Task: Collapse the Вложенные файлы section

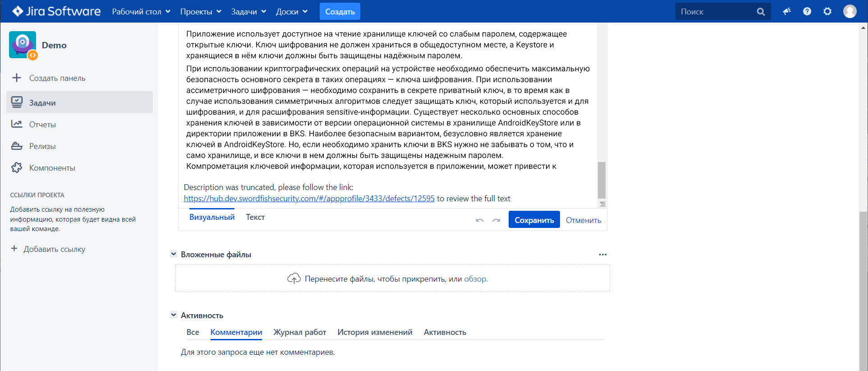Action: [173, 254]
